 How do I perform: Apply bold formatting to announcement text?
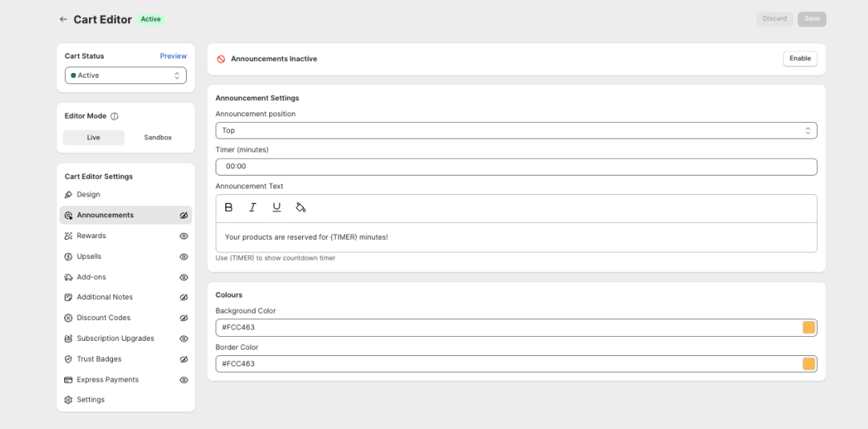coord(228,208)
